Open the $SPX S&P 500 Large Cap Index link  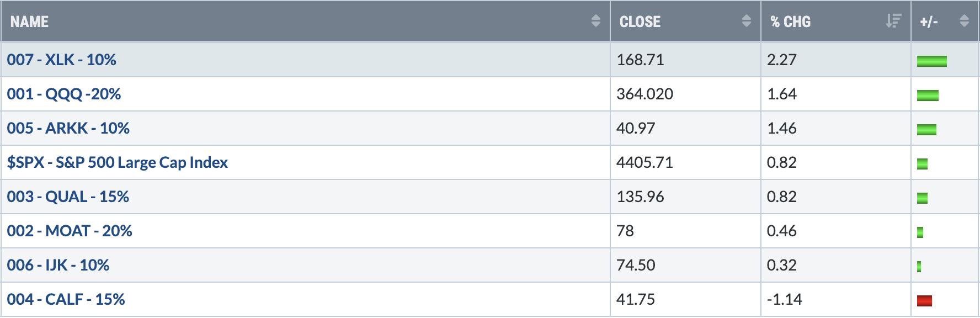click(117, 162)
